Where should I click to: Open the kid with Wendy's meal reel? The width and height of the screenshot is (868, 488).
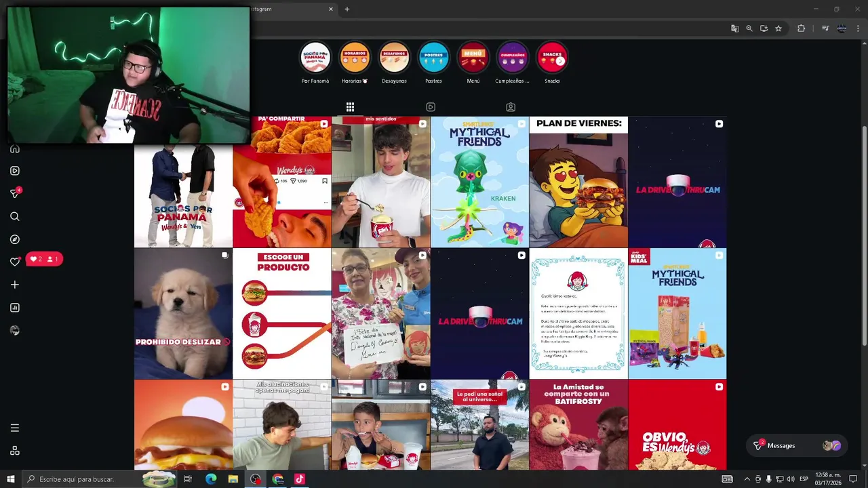(381, 424)
